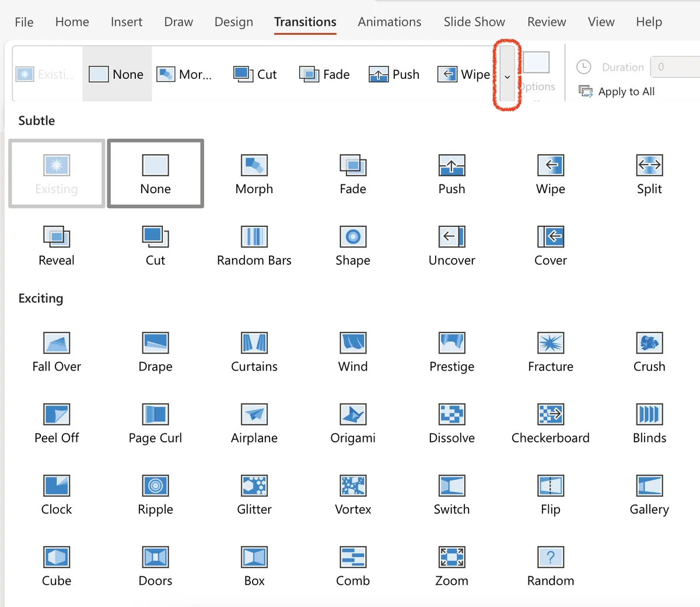
Task: Choose the Switch transition
Action: [x=452, y=495]
